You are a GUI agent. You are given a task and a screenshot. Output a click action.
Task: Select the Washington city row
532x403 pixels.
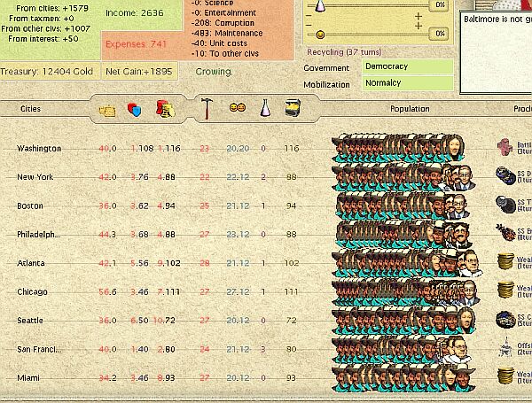coord(39,148)
